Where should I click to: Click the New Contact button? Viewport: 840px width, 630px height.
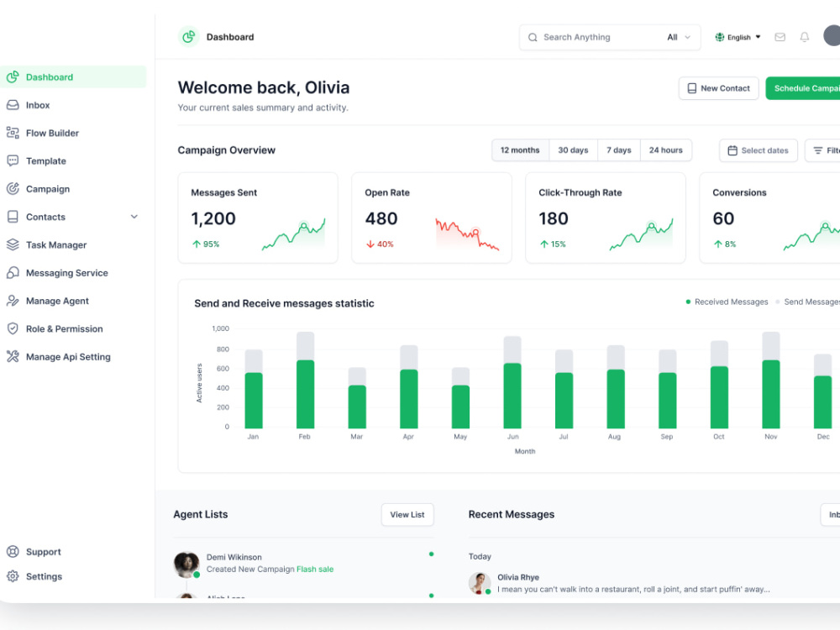click(x=718, y=88)
